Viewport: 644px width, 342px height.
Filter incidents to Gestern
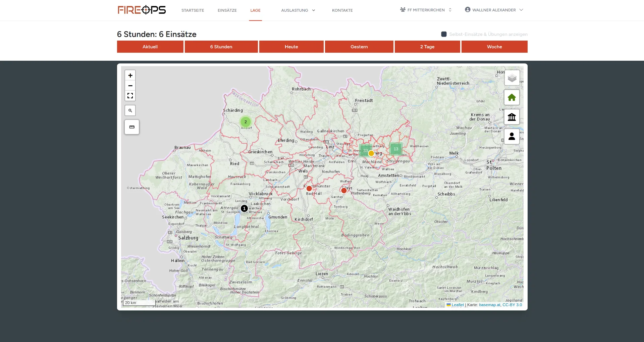[x=359, y=47]
